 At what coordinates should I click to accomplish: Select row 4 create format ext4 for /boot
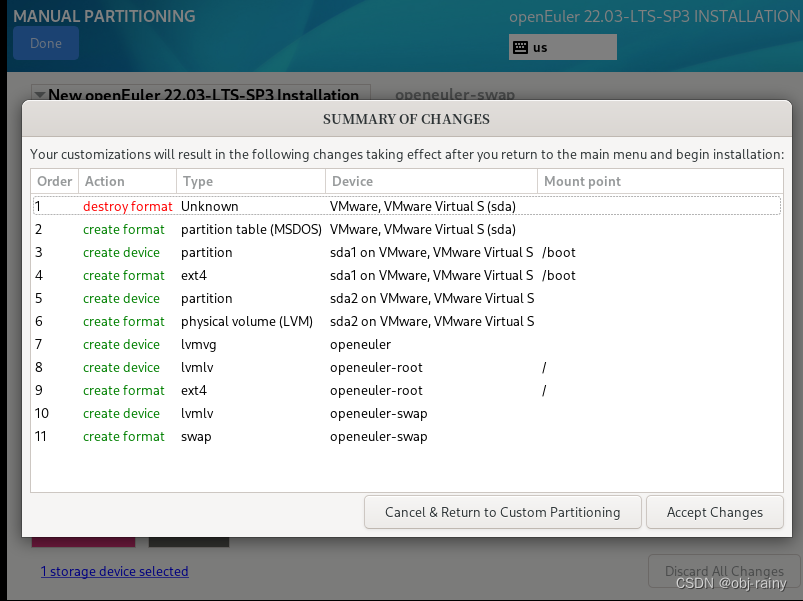click(407, 275)
